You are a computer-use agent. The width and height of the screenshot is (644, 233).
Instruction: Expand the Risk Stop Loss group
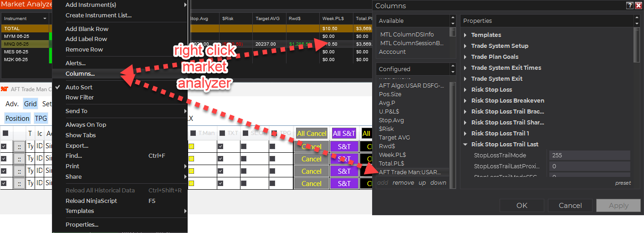click(465, 90)
